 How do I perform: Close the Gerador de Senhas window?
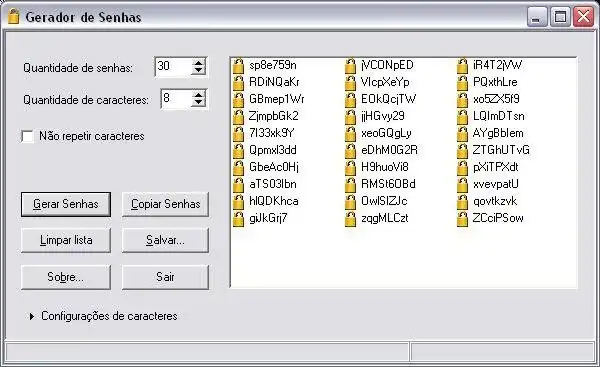pos(584,17)
